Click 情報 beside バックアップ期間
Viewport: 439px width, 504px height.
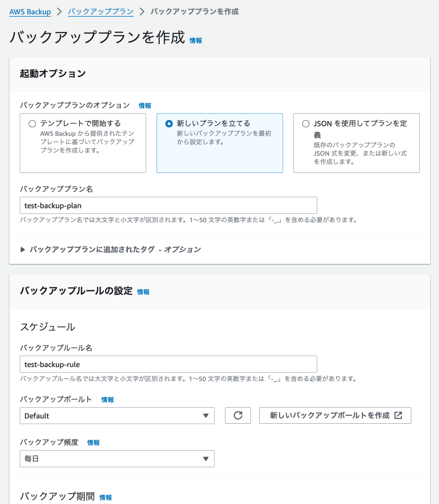[x=105, y=497]
